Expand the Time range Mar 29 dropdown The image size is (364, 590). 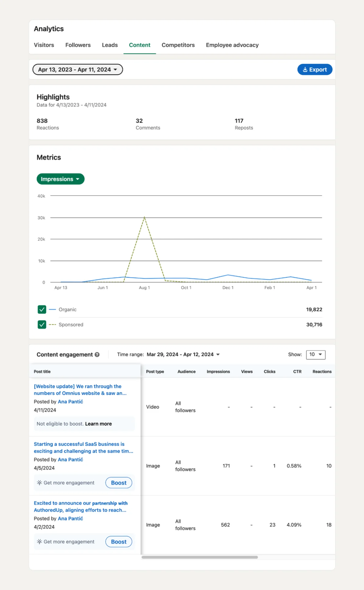(183, 355)
